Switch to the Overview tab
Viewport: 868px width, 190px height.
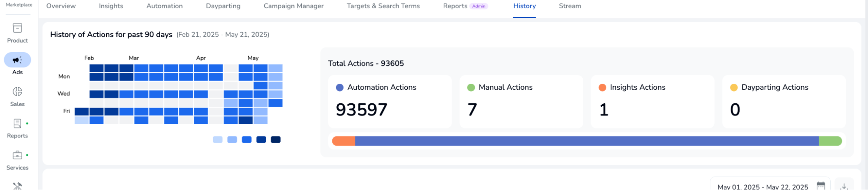[x=61, y=6]
